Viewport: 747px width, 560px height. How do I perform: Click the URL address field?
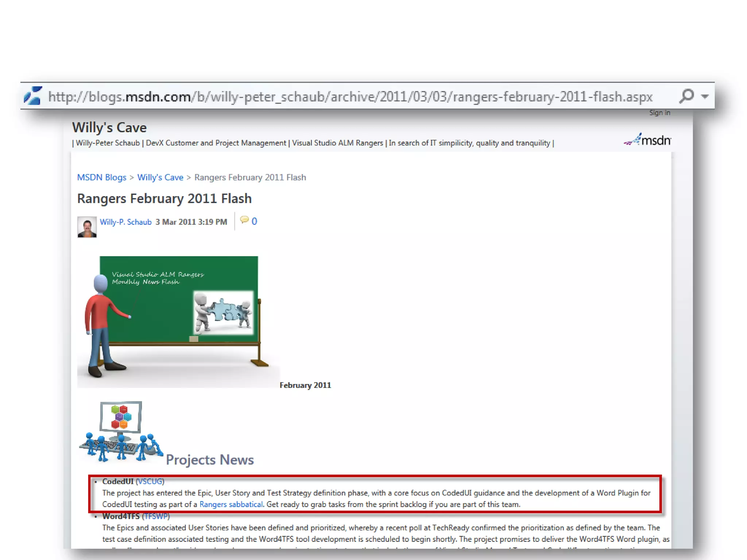(350, 97)
